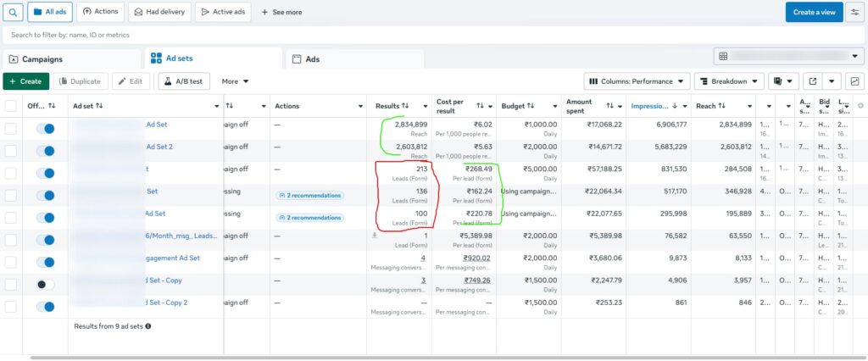Switch to the Campaigns tab
Image resolution: width=868 pixels, height=361 pixels.
(36, 59)
